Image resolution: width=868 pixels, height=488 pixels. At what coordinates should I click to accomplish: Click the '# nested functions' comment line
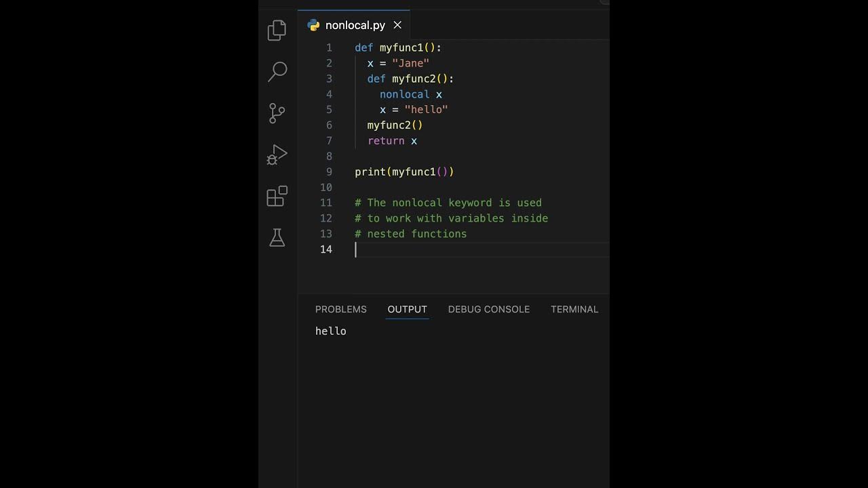point(411,234)
